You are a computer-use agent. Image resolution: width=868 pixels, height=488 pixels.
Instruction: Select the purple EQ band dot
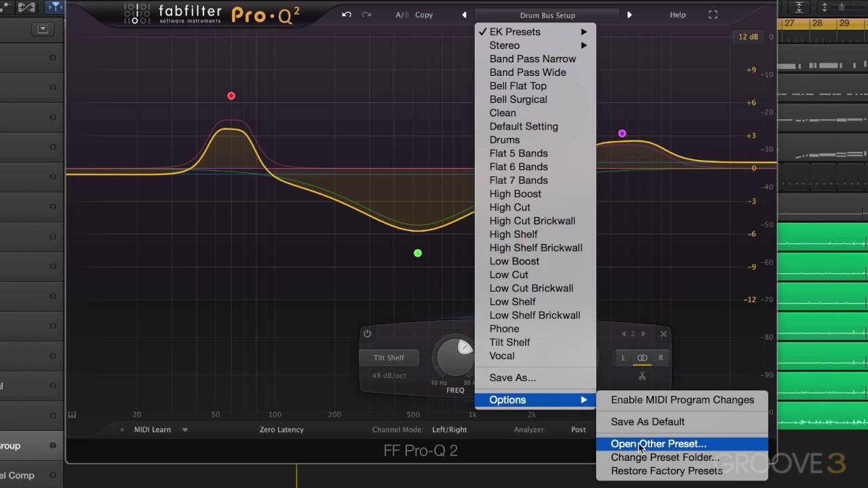pyautogui.click(x=622, y=134)
